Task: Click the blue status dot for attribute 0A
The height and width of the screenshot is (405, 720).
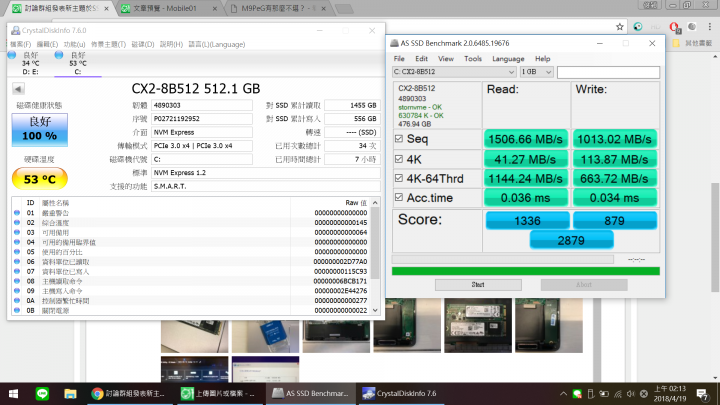Action: [x=17, y=300]
